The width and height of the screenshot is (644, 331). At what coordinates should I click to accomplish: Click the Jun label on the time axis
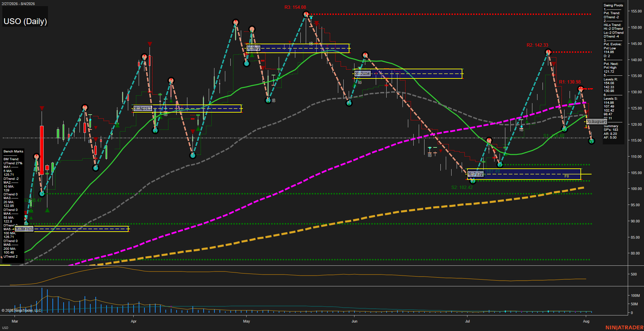[354, 321]
